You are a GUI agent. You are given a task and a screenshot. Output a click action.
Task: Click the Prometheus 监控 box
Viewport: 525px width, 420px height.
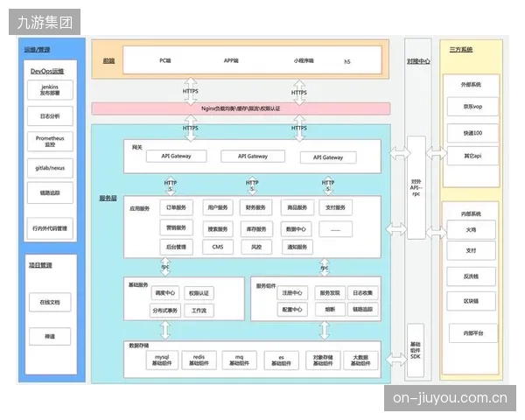(50, 142)
